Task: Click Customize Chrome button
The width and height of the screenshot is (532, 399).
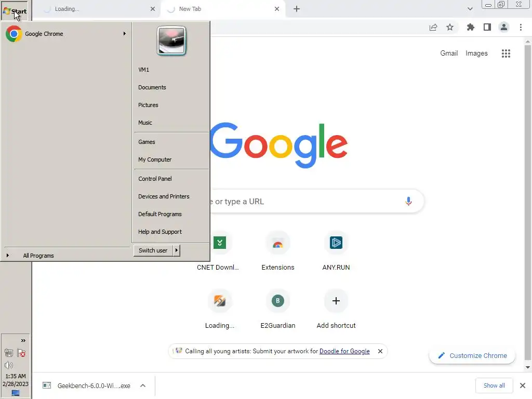Action: pyautogui.click(x=472, y=355)
